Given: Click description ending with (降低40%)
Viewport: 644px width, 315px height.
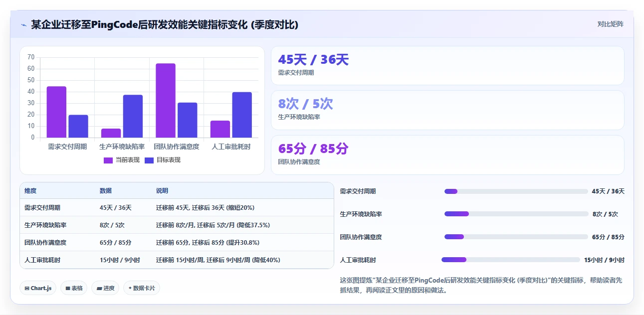Looking at the screenshot, I should click(x=218, y=260).
